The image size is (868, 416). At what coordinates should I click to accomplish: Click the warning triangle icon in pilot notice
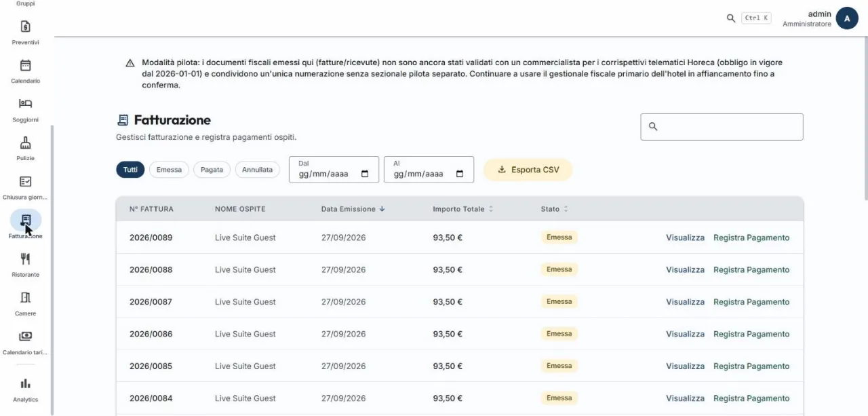click(130, 63)
